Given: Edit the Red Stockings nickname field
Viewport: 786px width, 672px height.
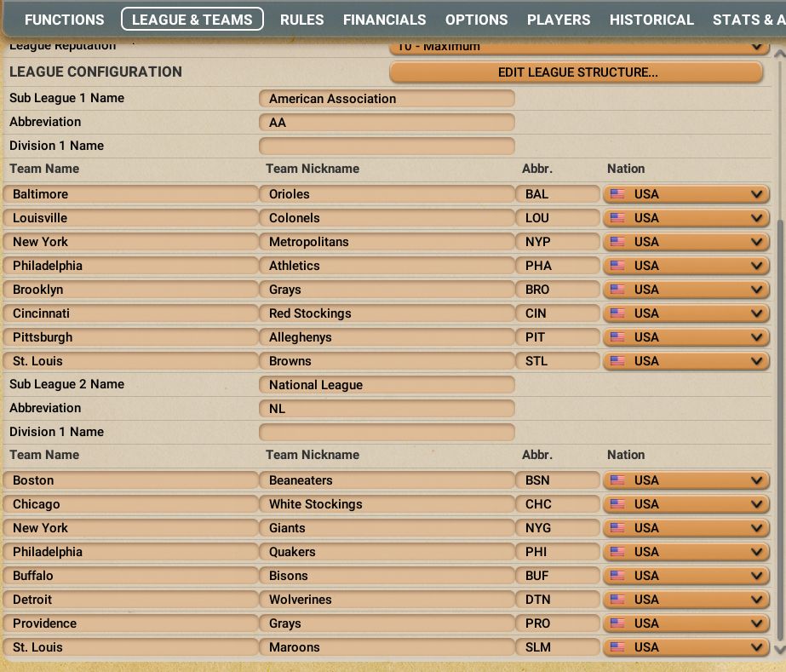Looking at the screenshot, I should pos(387,313).
